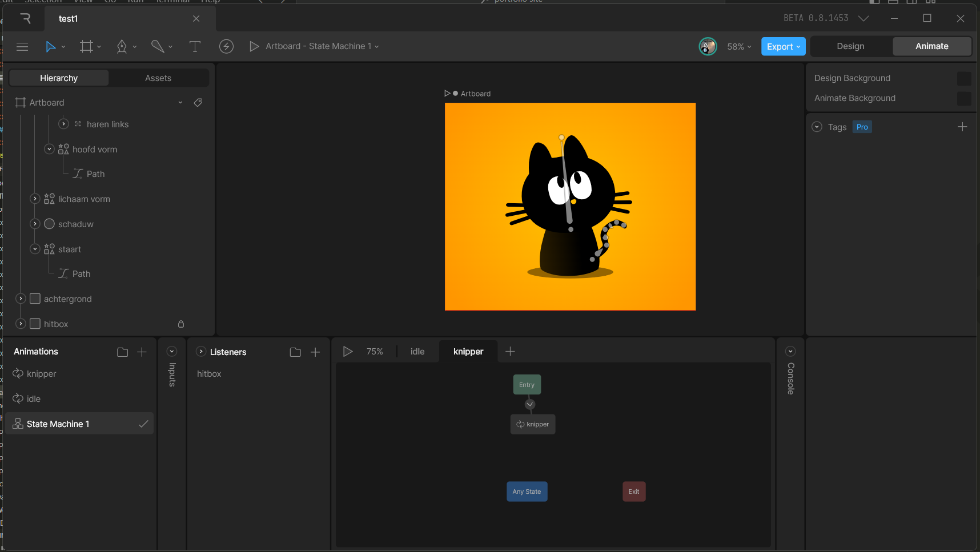Click the Rive logo home icon
This screenshot has width=980, height=552.
tap(25, 19)
